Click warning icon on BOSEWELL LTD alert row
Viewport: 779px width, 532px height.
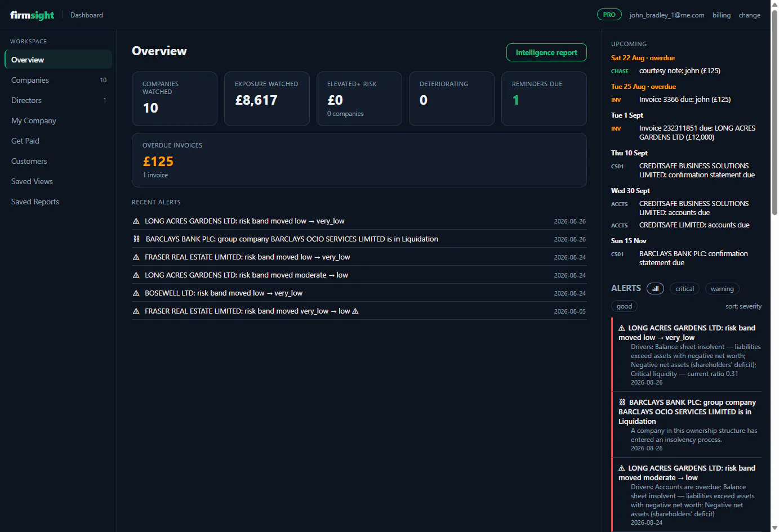[x=136, y=293]
